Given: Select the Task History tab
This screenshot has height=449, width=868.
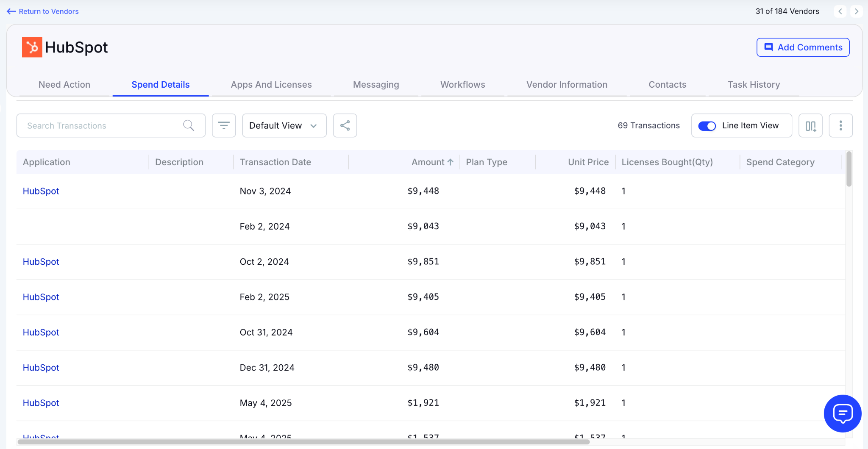Looking at the screenshot, I should pyautogui.click(x=754, y=85).
